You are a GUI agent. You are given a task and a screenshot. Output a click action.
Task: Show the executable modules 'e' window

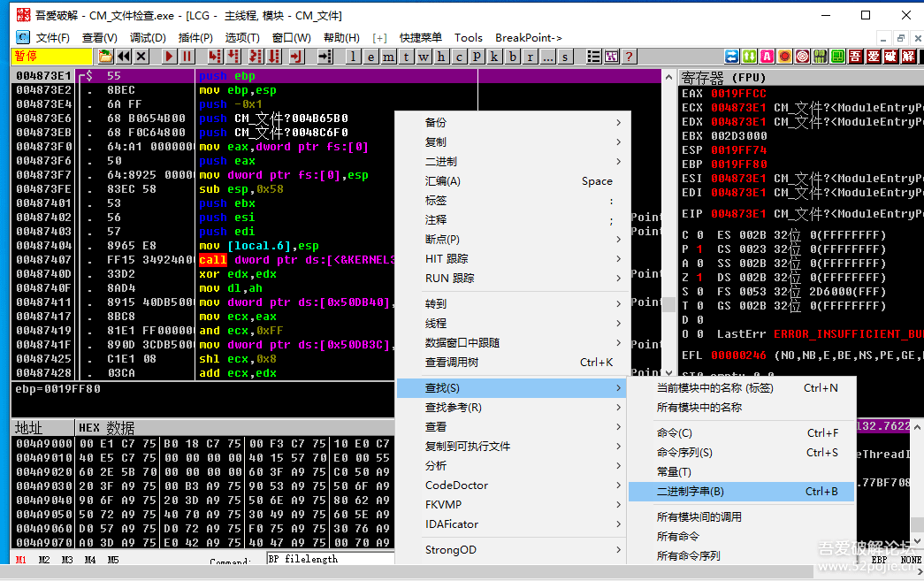[370, 57]
